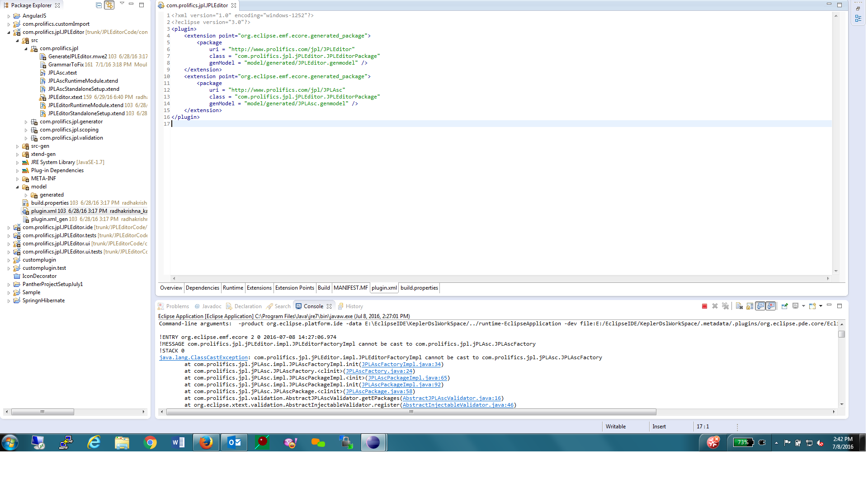
Task: Click Open Console icon
Action: click(812, 306)
